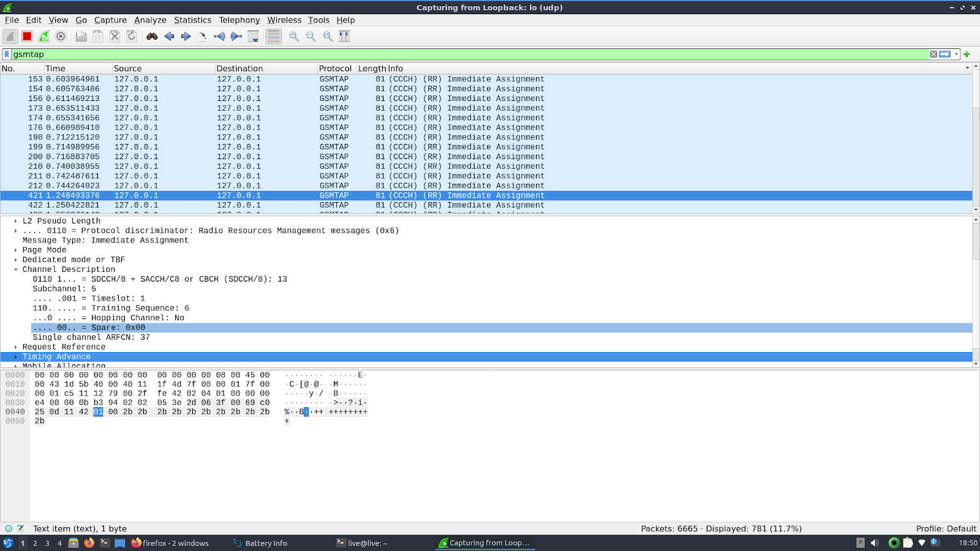Expand Dedicated mode or TBF node
The width and height of the screenshot is (980, 551).
point(16,260)
